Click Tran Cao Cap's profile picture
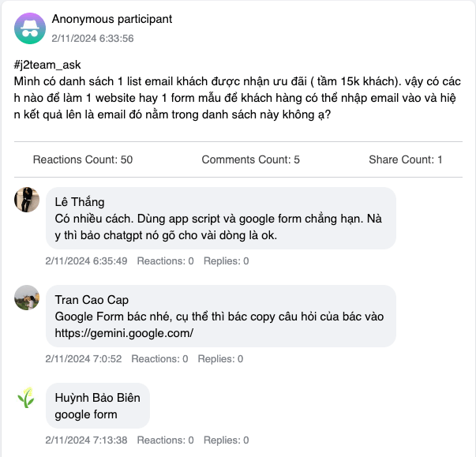476x457 pixels. pos(27,298)
